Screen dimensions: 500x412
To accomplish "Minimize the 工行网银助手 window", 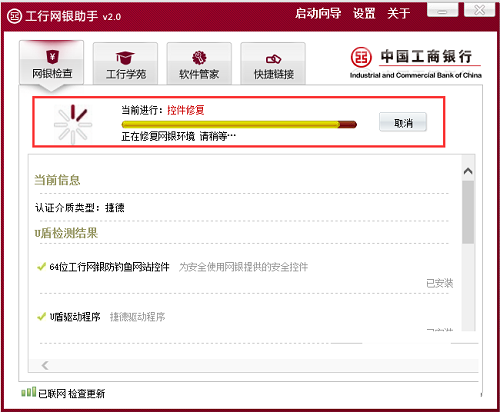I will click(x=442, y=10).
